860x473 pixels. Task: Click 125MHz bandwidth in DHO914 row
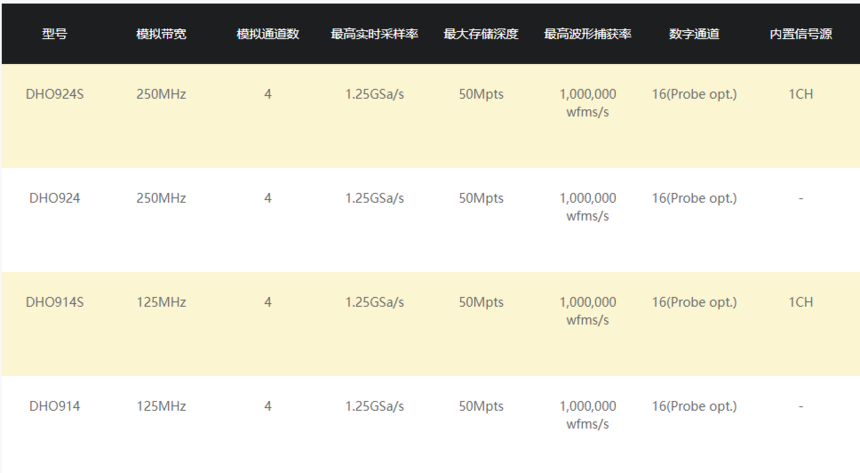tap(161, 406)
